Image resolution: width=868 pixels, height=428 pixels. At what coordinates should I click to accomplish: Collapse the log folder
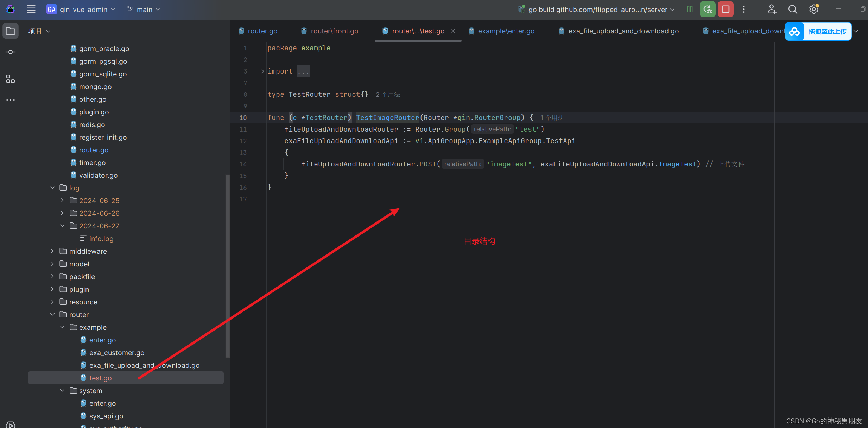coord(52,188)
